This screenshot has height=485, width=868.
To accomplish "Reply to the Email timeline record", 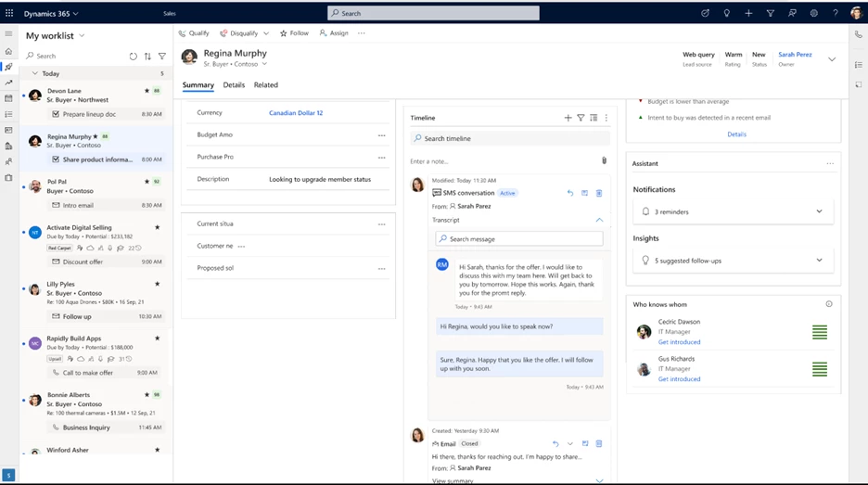I will [x=555, y=443].
